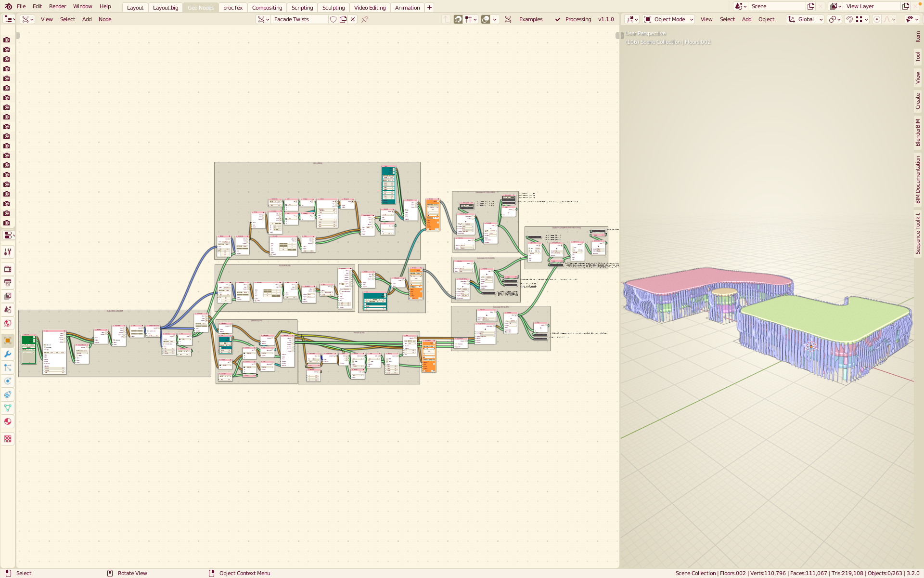The height and width of the screenshot is (578, 924).
Task: Unlink the Facade Twists node group
Action: (353, 19)
